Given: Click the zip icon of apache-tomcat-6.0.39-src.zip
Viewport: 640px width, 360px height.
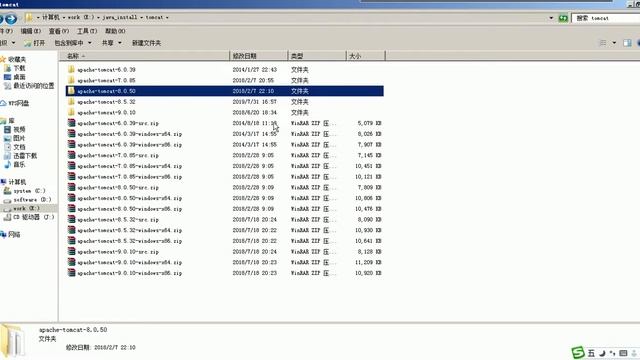Looking at the screenshot, I should [x=71, y=123].
